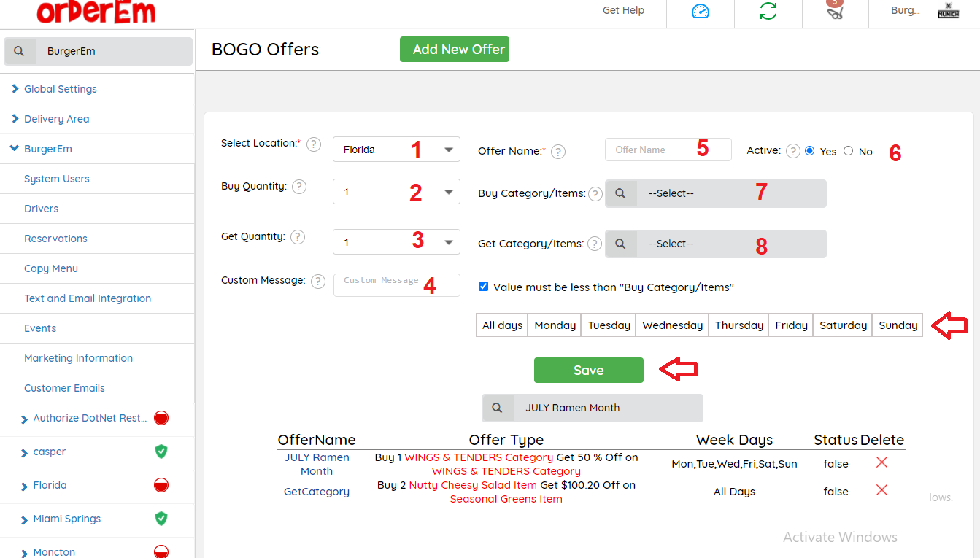Delete the GetCategory offer row
Image resolution: width=980 pixels, height=558 pixels.
click(881, 490)
